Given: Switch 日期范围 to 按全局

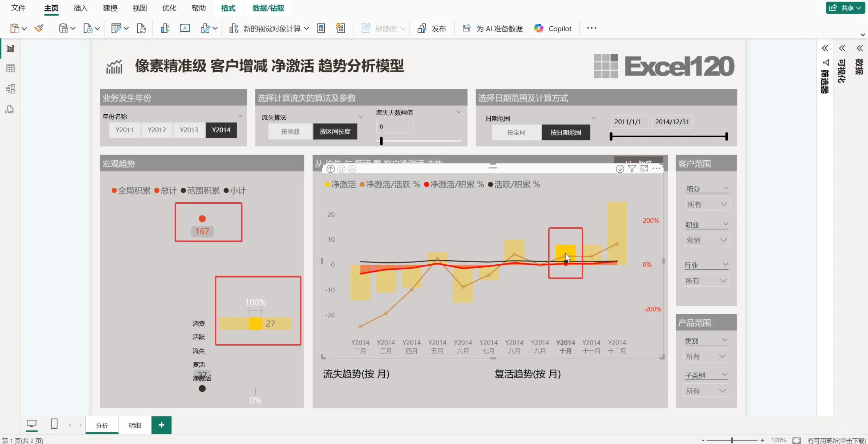Looking at the screenshot, I should pos(516,132).
